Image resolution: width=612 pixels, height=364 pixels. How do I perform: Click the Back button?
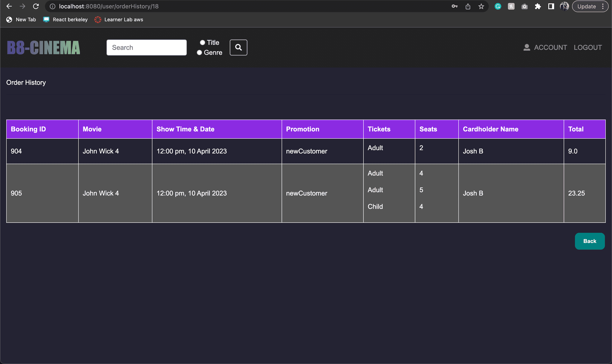coord(590,241)
